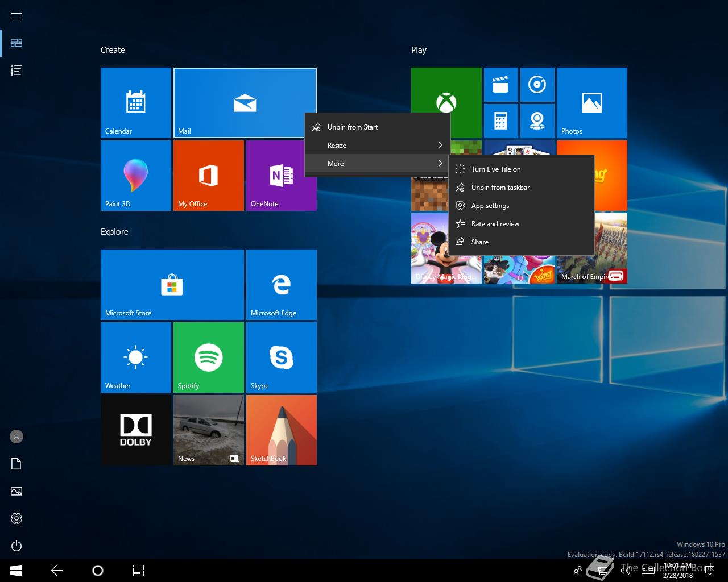Screen dimensions: 728x582
Task: Click the Create group header
Action: click(113, 50)
